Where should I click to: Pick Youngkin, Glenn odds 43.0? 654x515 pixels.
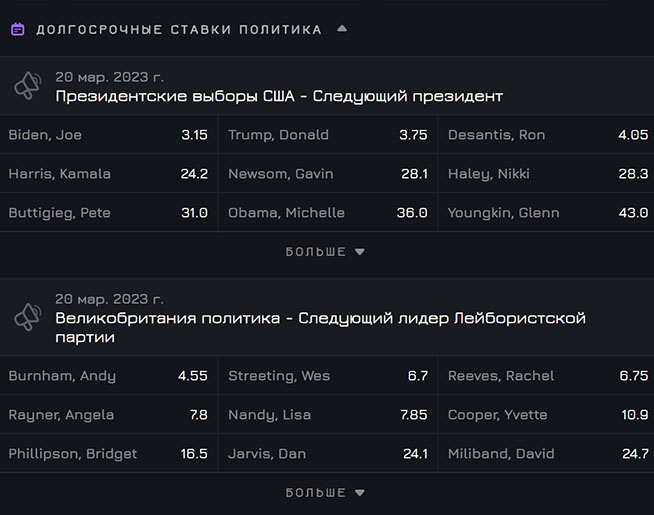click(546, 213)
